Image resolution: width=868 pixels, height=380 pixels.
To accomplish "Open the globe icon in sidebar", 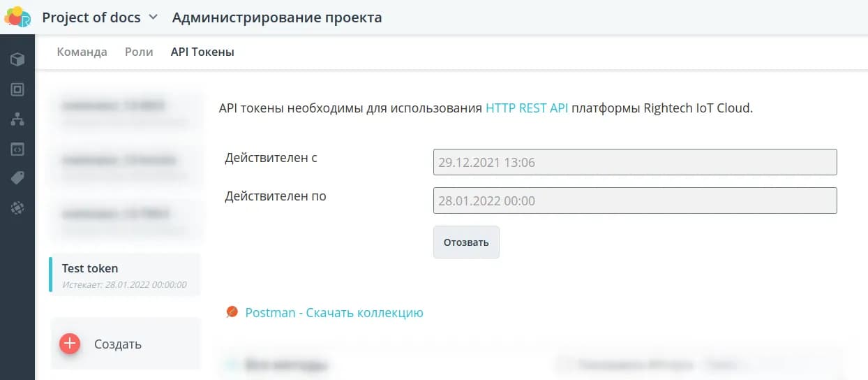I will (17, 207).
